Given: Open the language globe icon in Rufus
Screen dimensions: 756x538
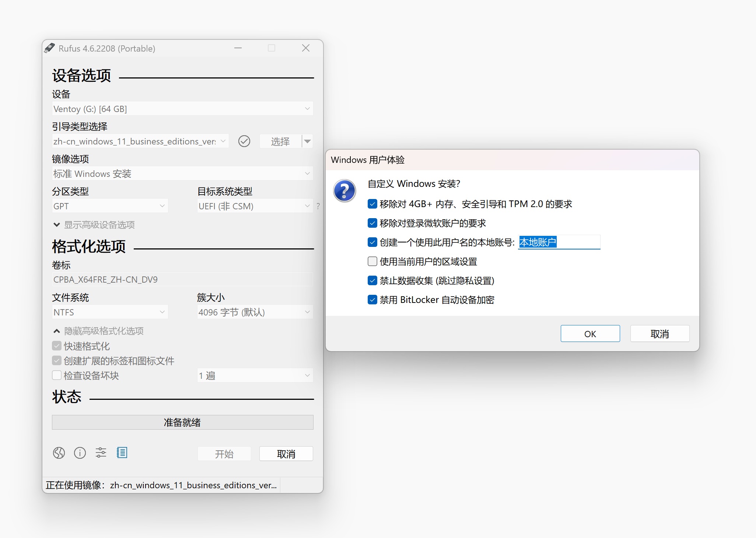Looking at the screenshot, I should coord(59,453).
